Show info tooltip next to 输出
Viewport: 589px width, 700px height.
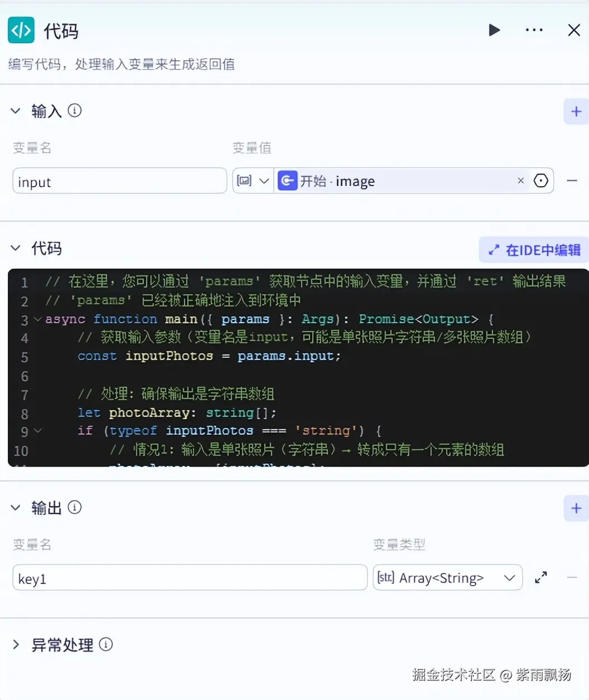tap(75, 507)
